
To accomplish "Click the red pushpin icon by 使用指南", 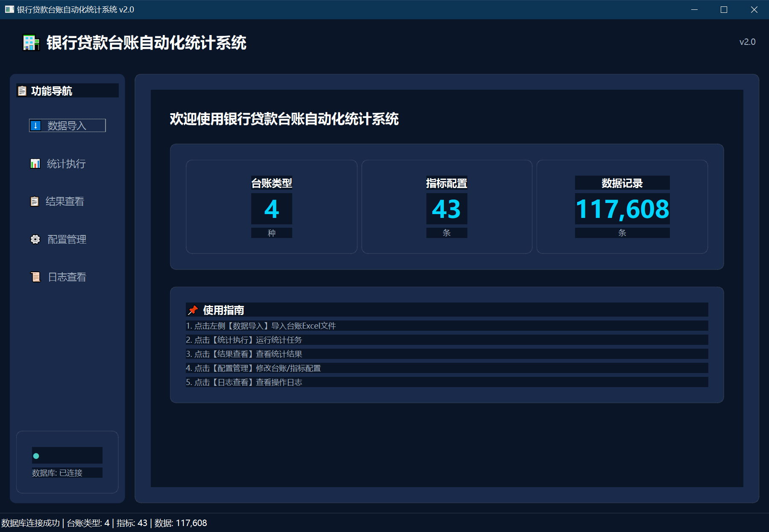I will [193, 310].
